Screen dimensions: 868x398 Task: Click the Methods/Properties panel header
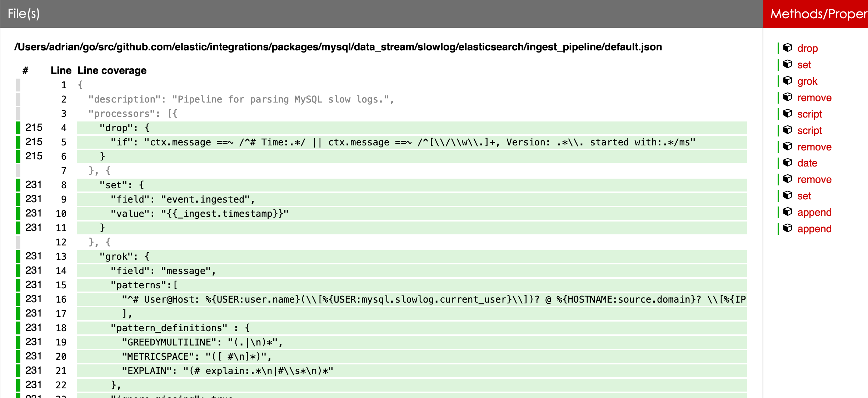click(x=819, y=14)
